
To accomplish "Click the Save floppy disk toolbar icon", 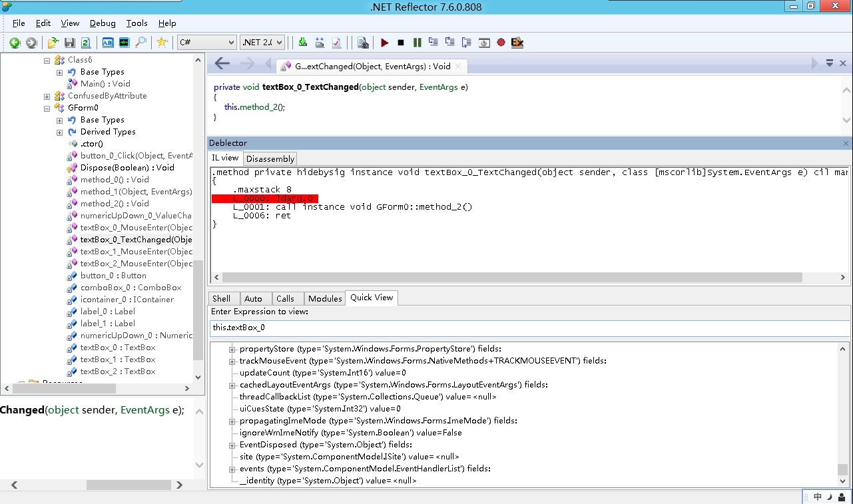I will pos(69,43).
